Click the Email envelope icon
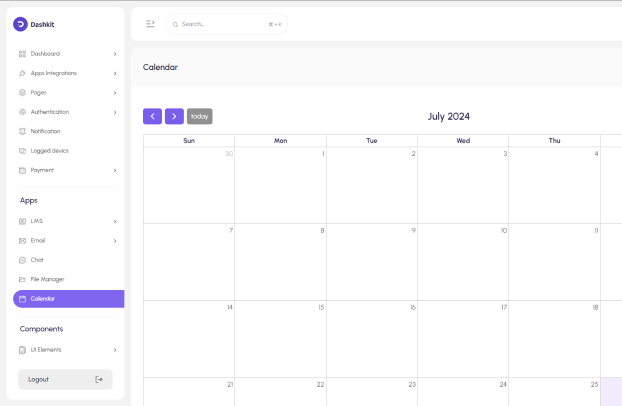Image resolution: width=622 pixels, height=406 pixels. pos(22,241)
